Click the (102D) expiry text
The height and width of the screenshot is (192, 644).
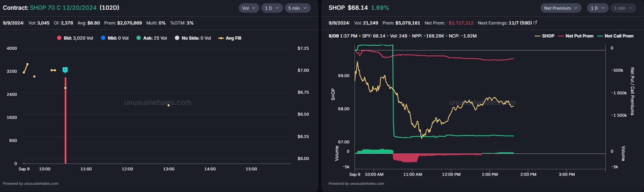109,8
